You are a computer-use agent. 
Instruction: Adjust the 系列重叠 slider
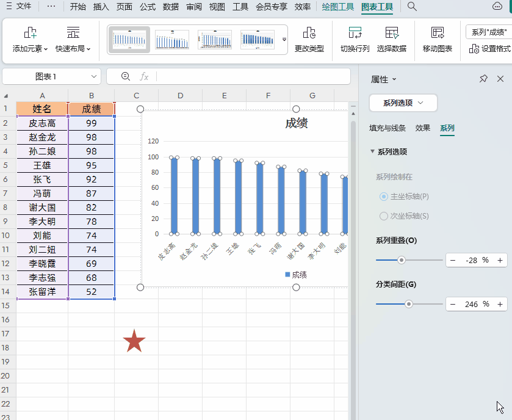402,260
